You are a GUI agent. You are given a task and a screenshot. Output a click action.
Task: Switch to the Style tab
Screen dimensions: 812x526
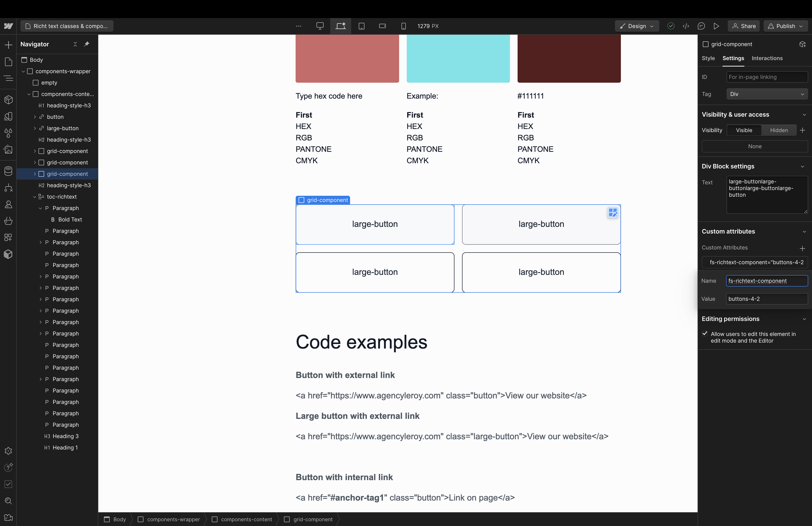tap(708, 58)
